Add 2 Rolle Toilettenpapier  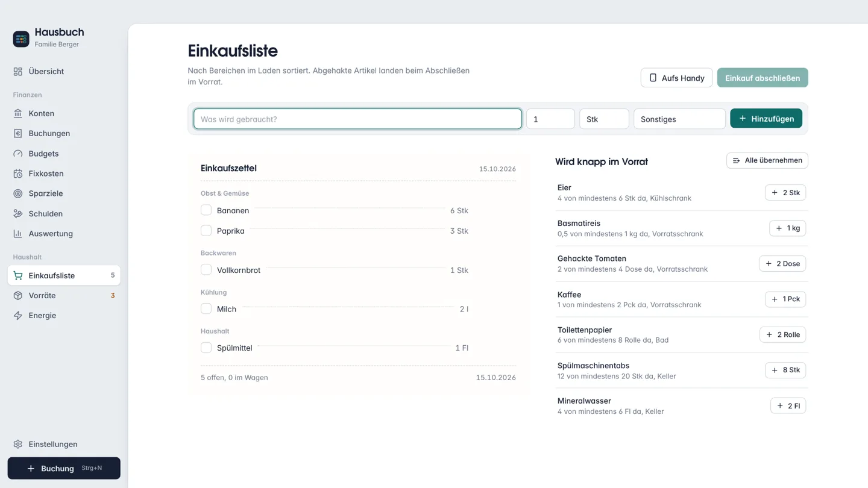[x=782, y=335]
